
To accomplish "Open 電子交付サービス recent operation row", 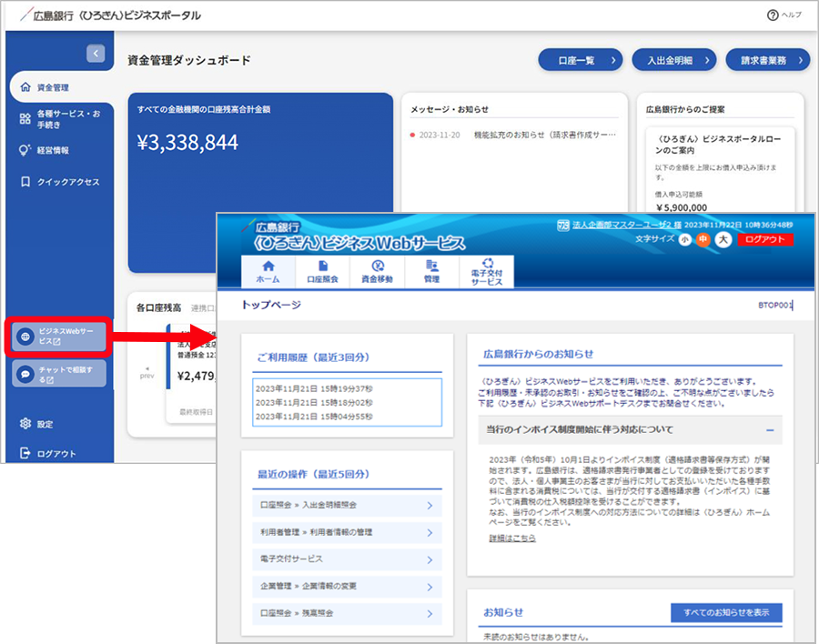I will pos(347,559).
